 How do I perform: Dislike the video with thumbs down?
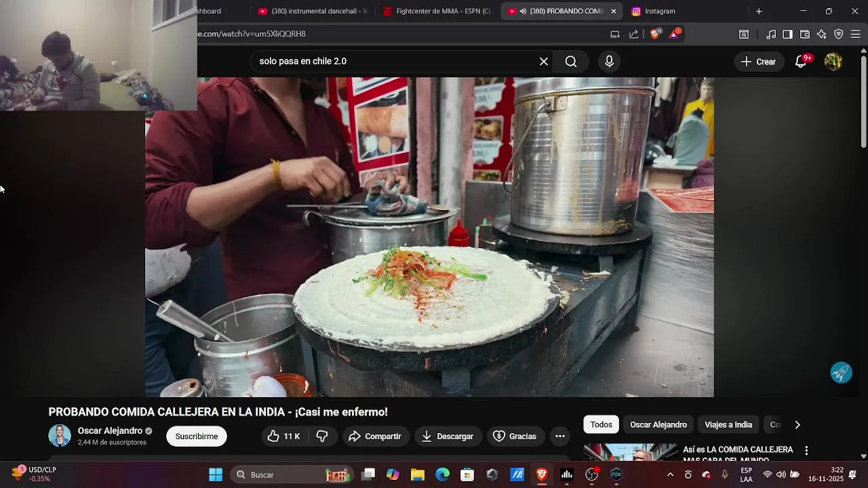322,436
